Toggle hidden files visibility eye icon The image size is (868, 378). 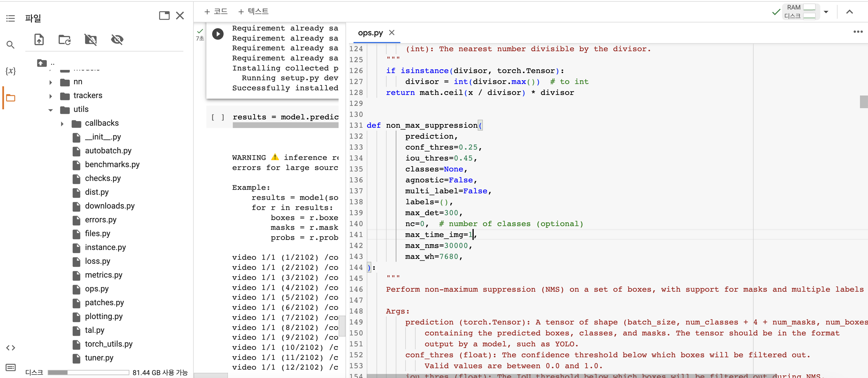117,40
